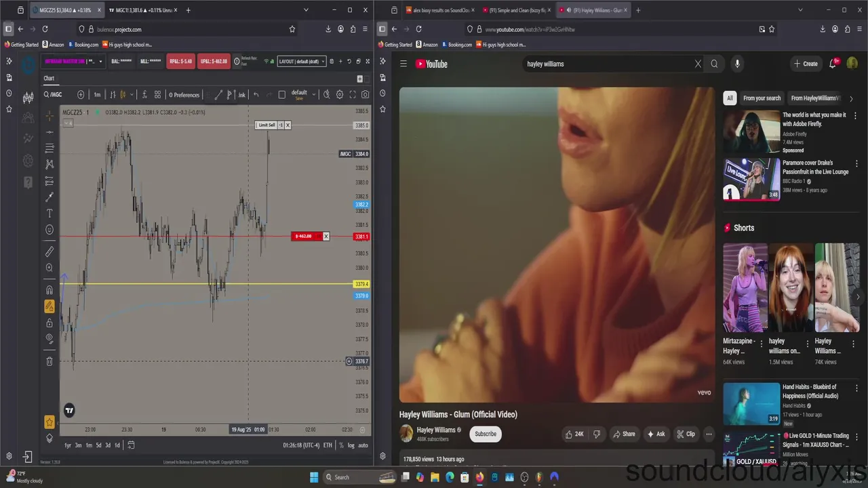The height and width of the screenshot is (488, 868).
Task: Click the trash remove-drawings icon
Action: 50,361
